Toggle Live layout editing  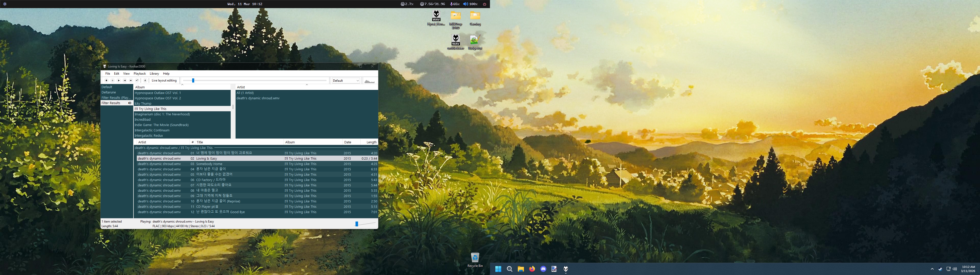point(164,80)
